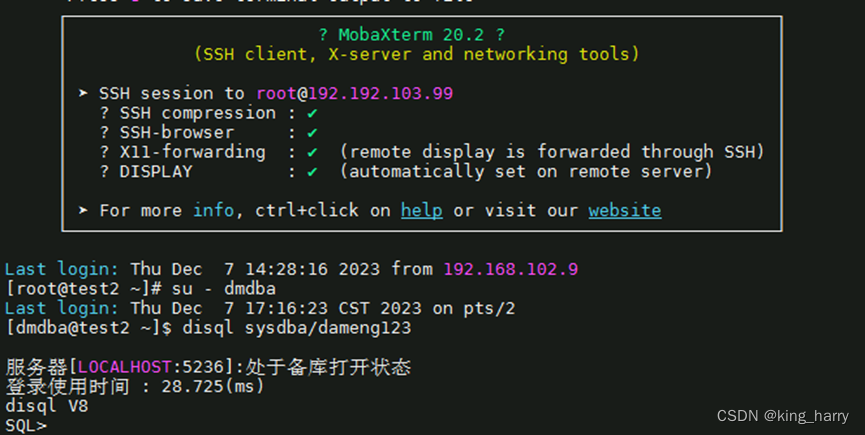Click the login time 28.725(ms) text
This screenshot has height=435, width=865.
pos(213,386)
